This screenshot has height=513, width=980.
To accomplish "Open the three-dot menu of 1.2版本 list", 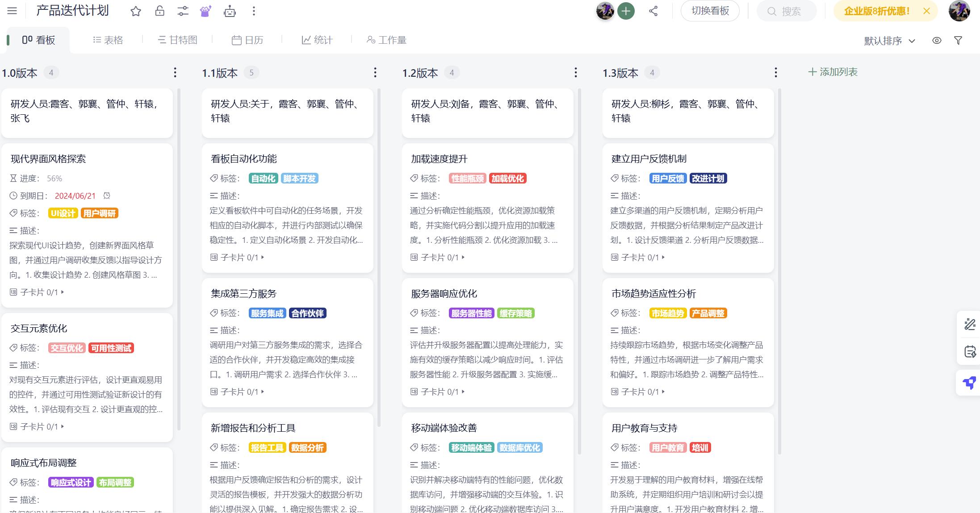I will point(575,72).
